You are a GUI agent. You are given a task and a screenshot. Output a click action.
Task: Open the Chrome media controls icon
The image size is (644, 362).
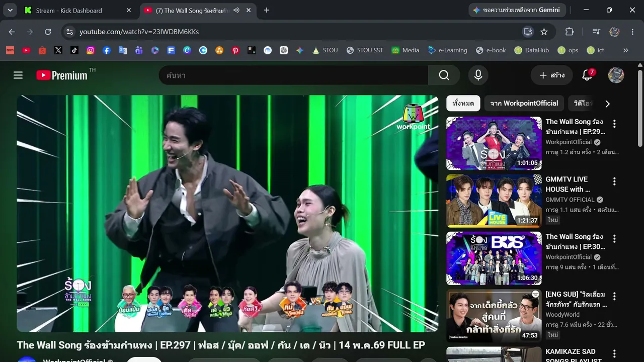[597, 32]
